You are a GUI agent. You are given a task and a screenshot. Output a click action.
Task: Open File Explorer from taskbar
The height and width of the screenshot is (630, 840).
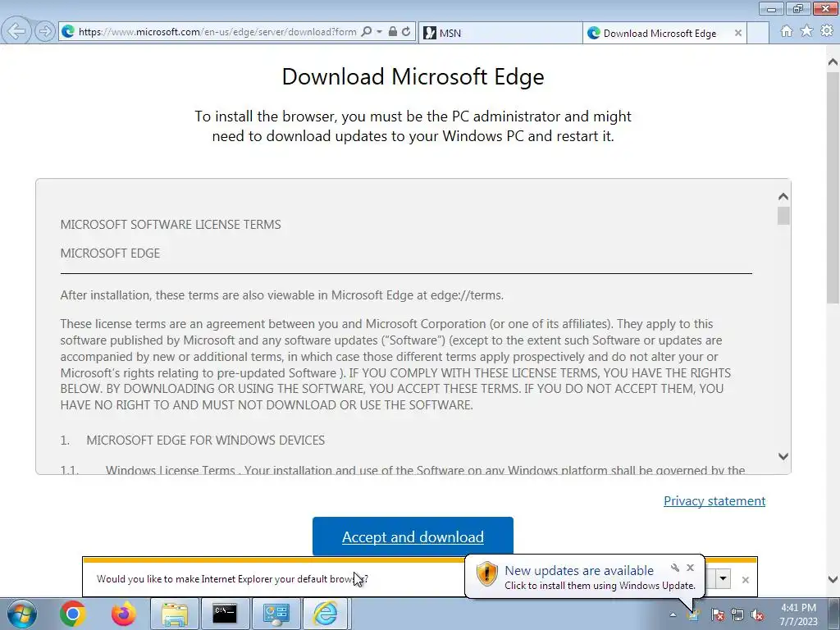[x=175, y=614]
